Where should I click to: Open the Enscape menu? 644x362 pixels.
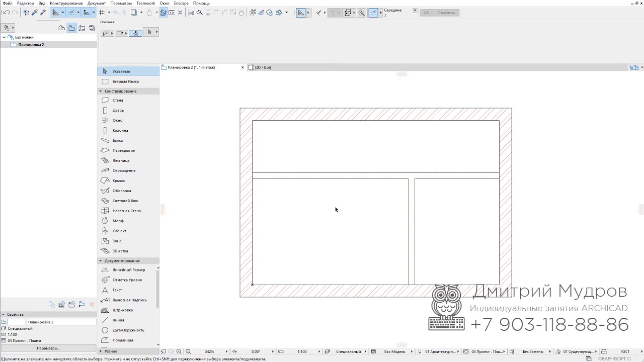tap(181, 3)
